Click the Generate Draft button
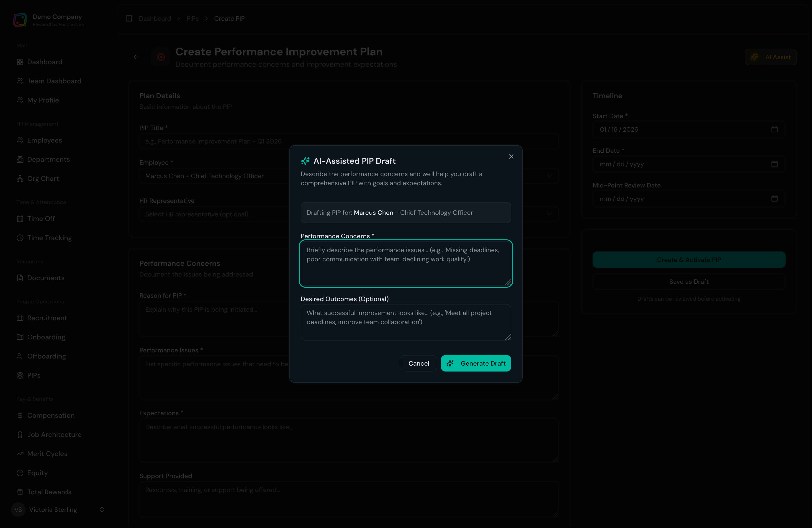The height and width of the screenshot is (528, 812). tap(475, 363)
